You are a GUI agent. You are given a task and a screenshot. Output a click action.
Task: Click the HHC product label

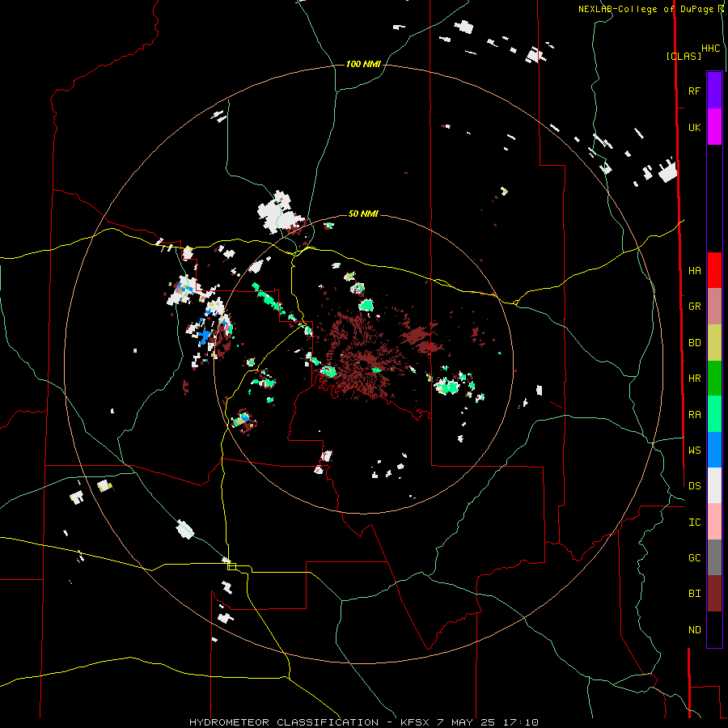point(711,49)
